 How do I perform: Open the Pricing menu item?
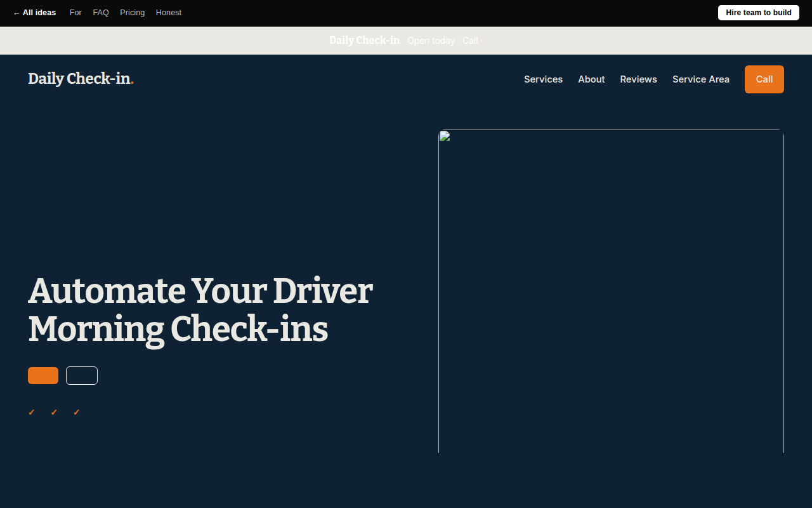pos(133,13)
